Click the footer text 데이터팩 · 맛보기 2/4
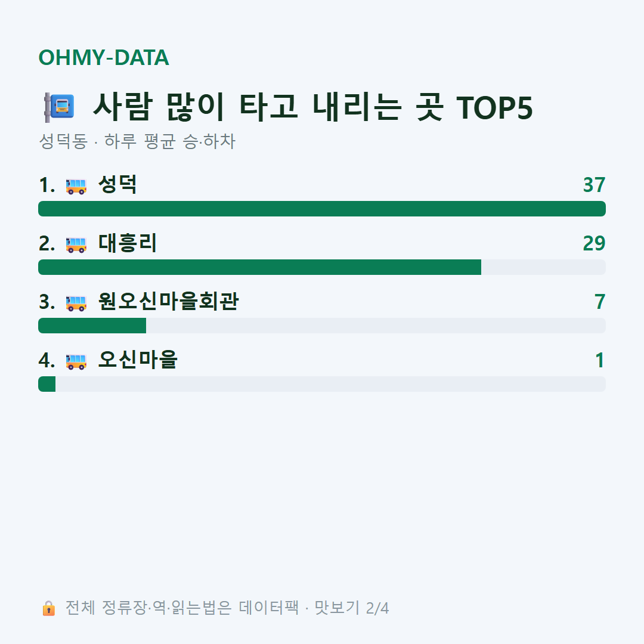The image size is (644, 644). [314, 608]
